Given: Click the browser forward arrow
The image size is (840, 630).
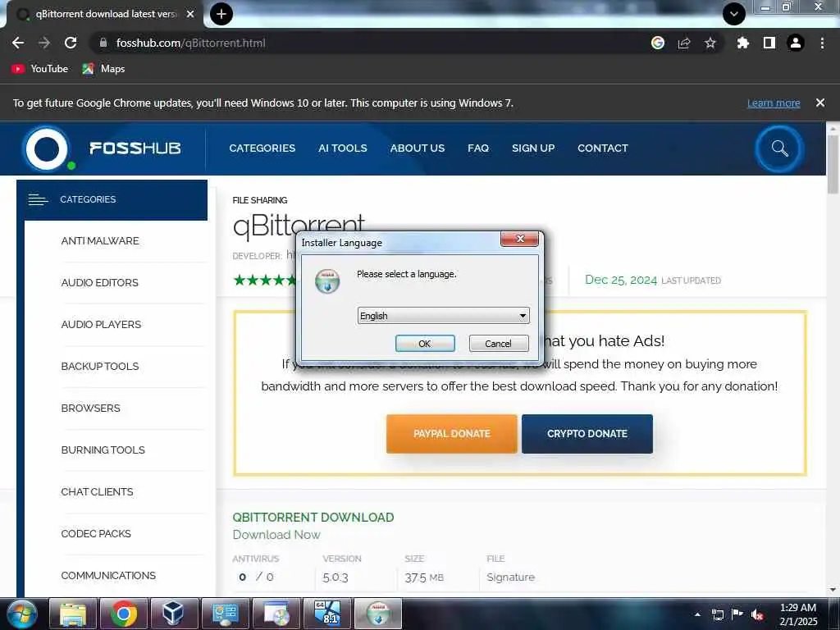Looking at the screenshot, I should pos(44,43).
